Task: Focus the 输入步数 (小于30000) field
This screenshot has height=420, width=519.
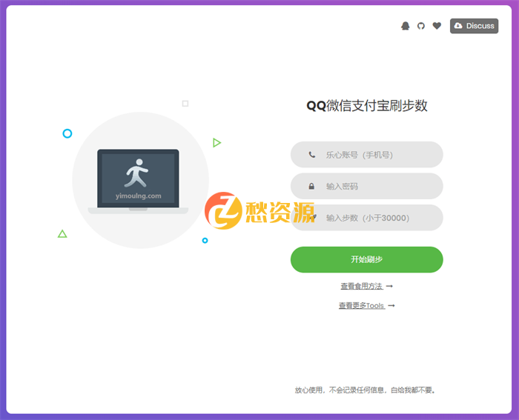Action: tap(367, 218)
